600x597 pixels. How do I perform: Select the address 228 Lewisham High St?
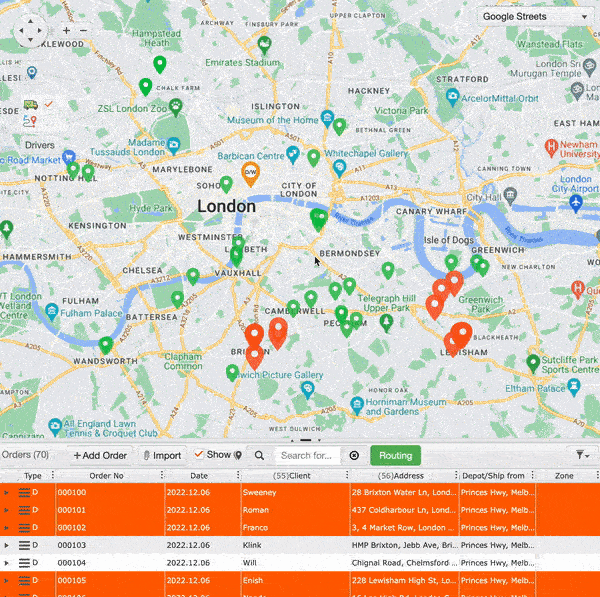click(x=404, y=581)
